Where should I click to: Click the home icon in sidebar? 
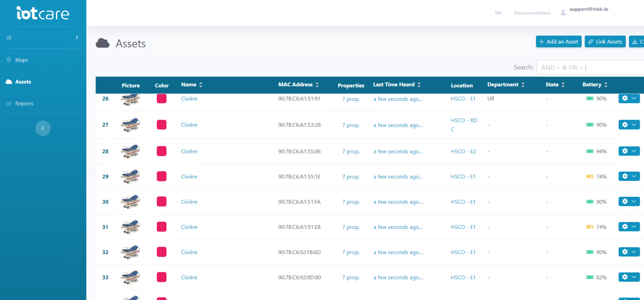9,38
